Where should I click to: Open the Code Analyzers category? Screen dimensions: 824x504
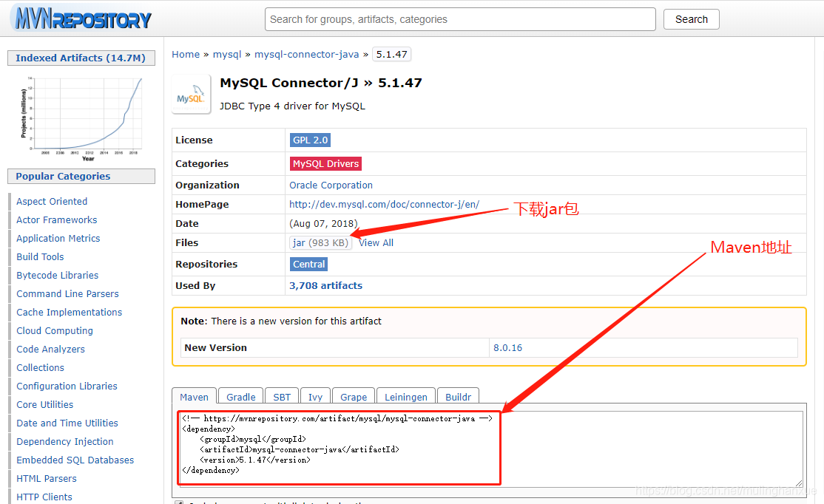pyautogui.click(x=50, y=349)
